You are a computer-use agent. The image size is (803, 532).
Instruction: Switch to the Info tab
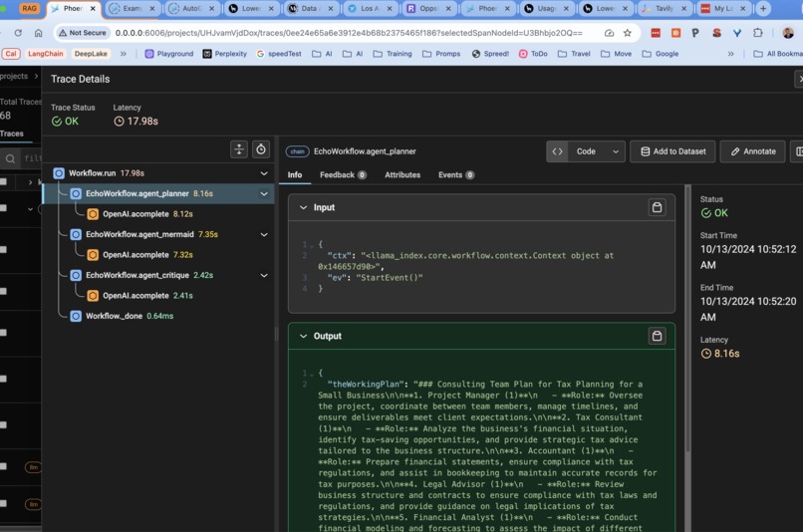pos(295,175)
